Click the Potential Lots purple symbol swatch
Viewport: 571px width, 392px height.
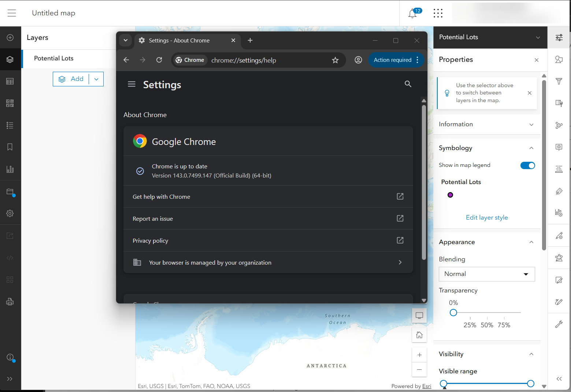(451, 195)
